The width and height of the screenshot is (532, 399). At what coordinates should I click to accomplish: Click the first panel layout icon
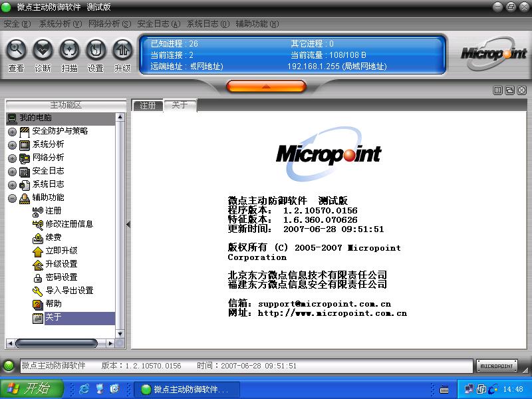click(x=497, y=90)
